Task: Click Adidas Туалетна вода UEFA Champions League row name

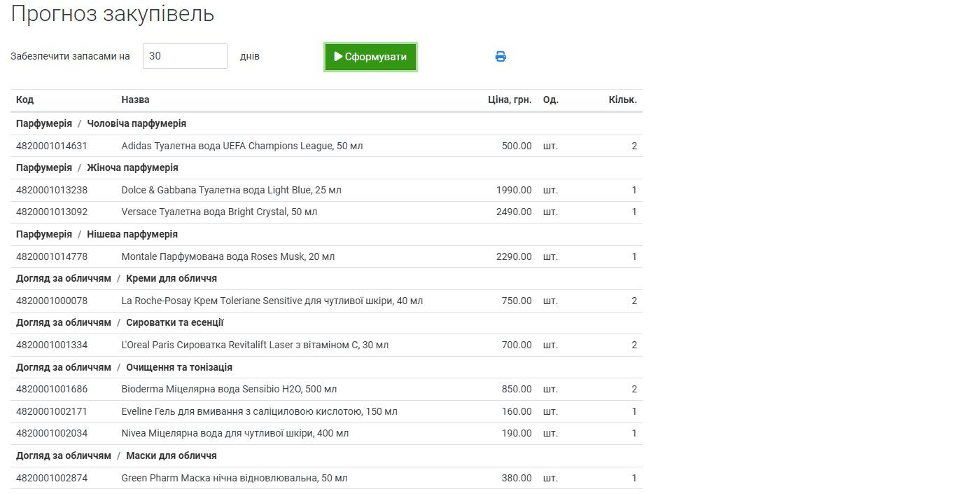Action: pyautogui.click(x=242, y=146)
